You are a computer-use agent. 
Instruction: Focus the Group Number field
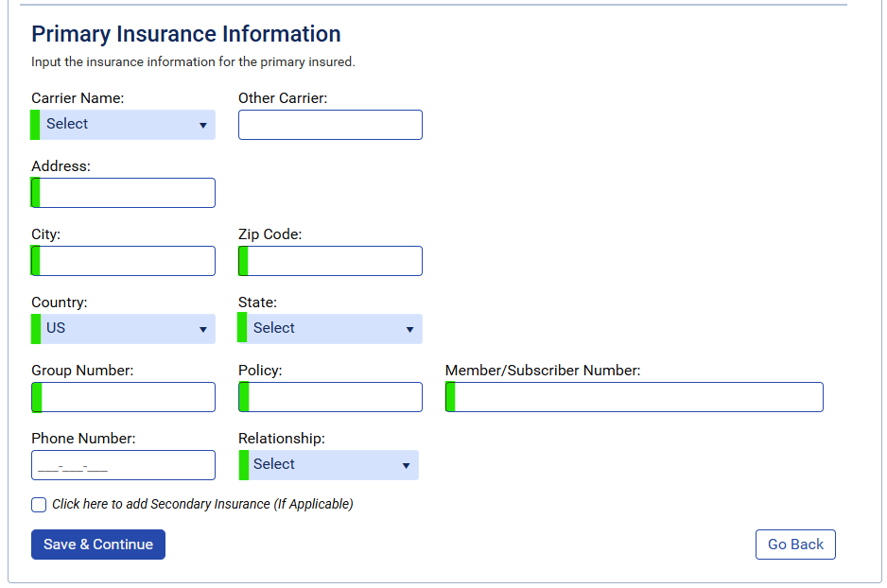coord(123,397)
